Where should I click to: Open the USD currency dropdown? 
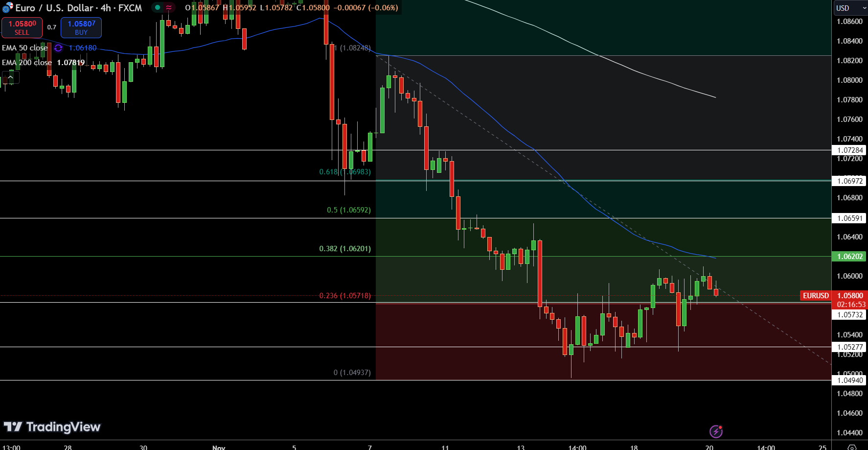[x=850, y=8]
